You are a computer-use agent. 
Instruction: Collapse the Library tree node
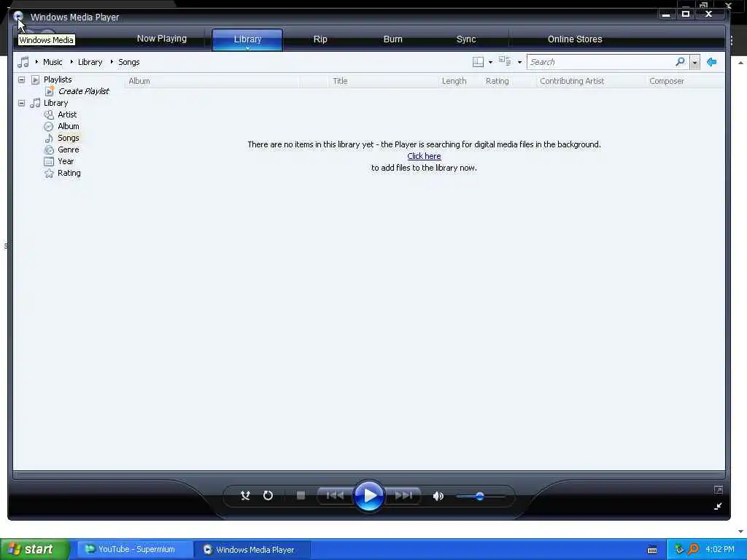[x=21, y=103]
